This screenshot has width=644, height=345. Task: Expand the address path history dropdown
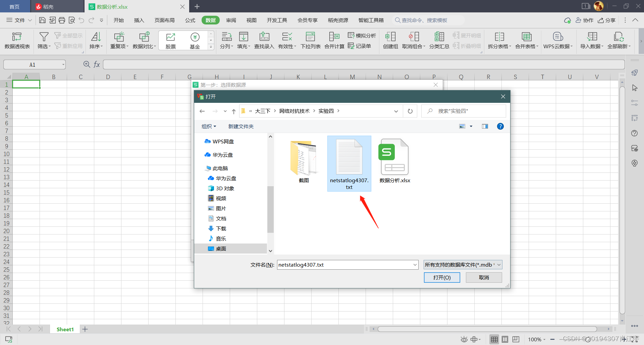[396, 111]
